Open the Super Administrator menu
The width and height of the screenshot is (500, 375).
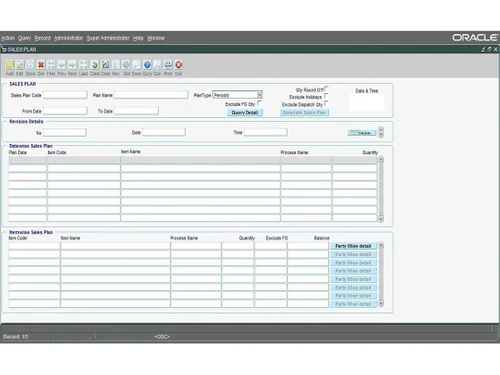coord(108,38)
